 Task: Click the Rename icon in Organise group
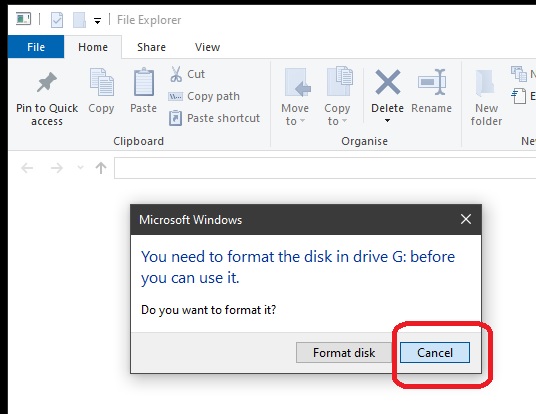coord(432,82)
